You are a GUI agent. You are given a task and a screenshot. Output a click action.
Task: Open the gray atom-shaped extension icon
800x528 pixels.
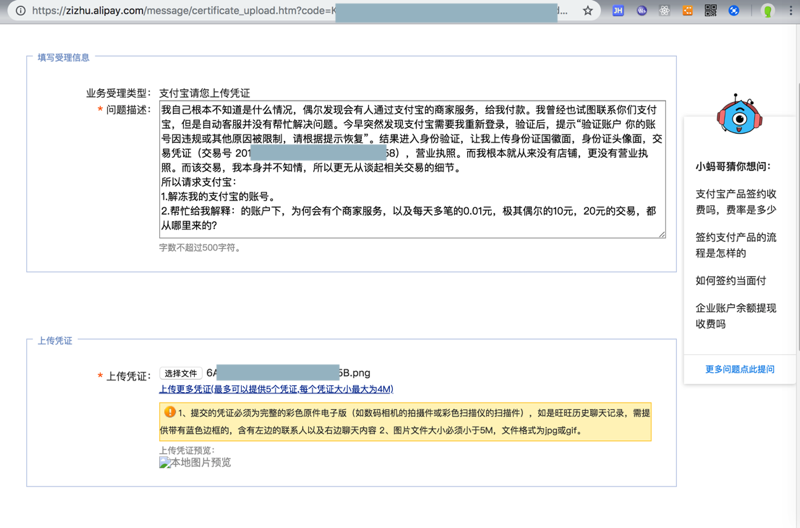pos(664,11)
